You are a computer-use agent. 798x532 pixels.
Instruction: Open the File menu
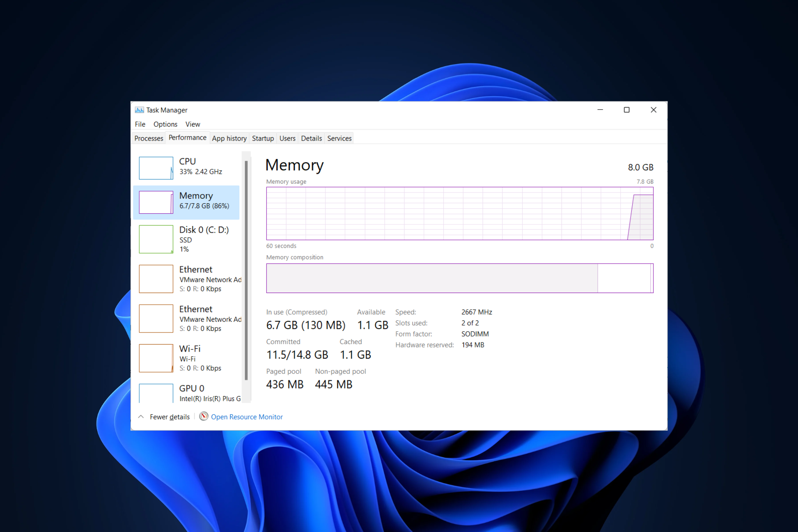click(140, 124)
